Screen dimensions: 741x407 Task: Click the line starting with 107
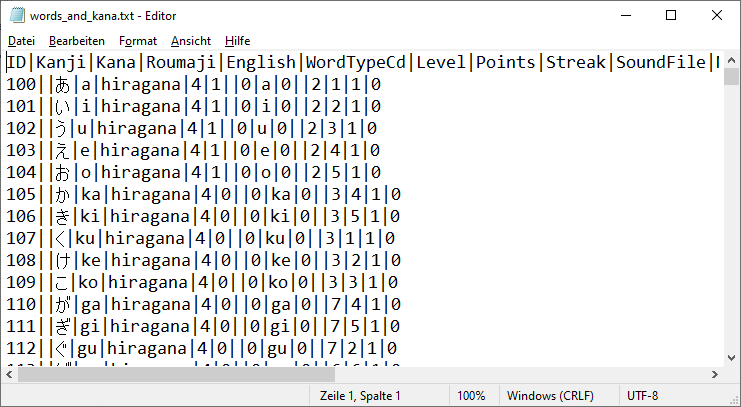[x=201, y=238]
